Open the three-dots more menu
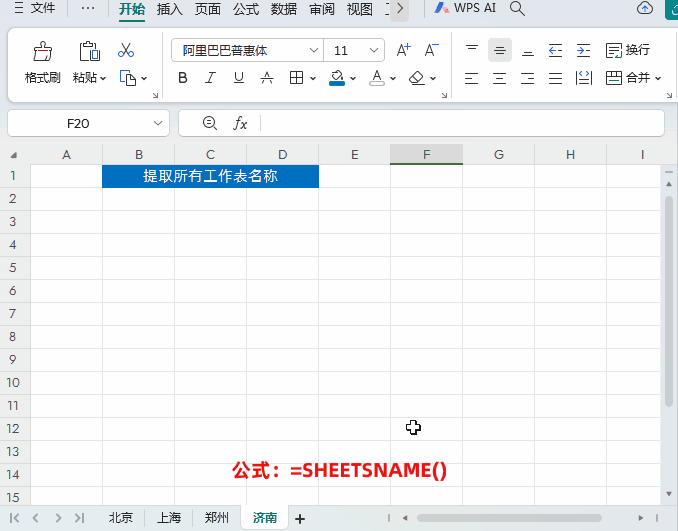678x531 pixels. [88, 8]
